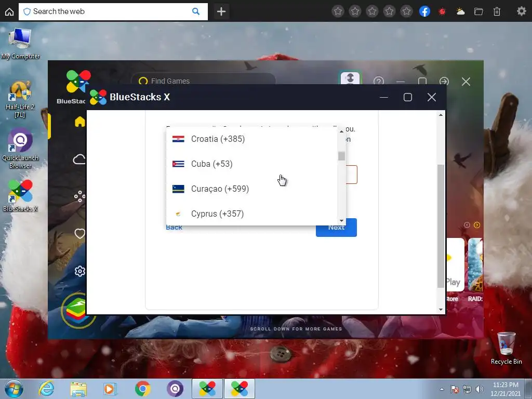This screenshot has height=399, width=532.
Task: Open the profile avatar in BlueStacks window
Action: [350, 78]
